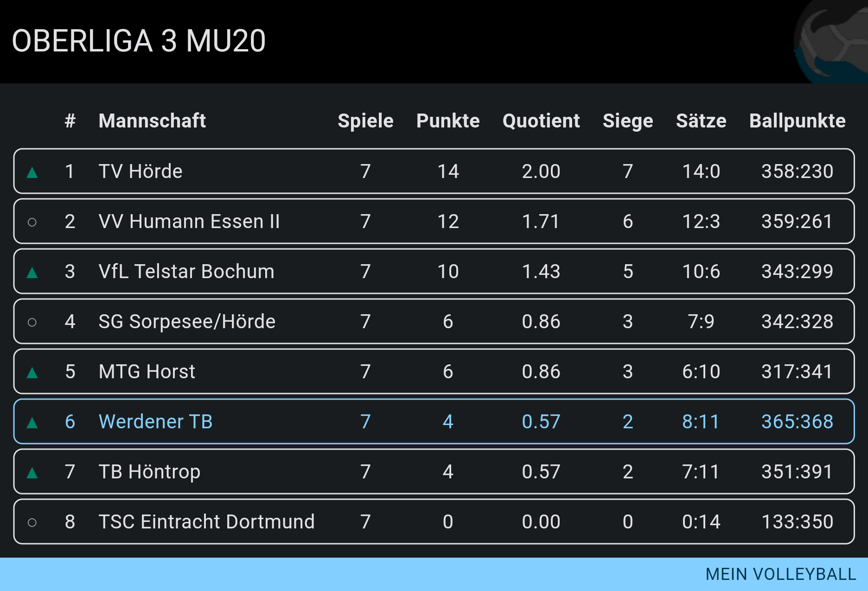The width and height of the screenshot is (868, 591).
Task: Click the circle icon beside TSC Eintracht Dortmund
Action: coord(32,523)
